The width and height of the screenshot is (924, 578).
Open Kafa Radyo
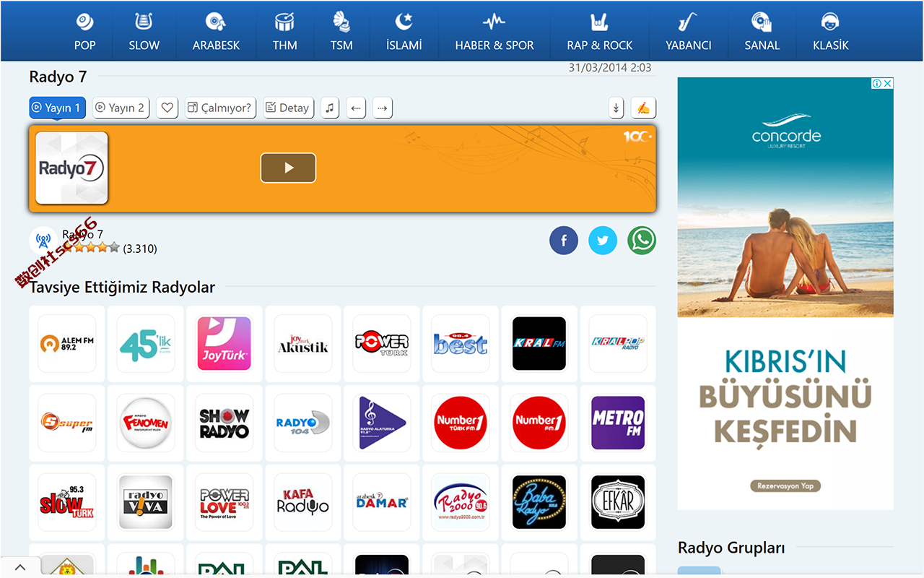tap(303, 502)
